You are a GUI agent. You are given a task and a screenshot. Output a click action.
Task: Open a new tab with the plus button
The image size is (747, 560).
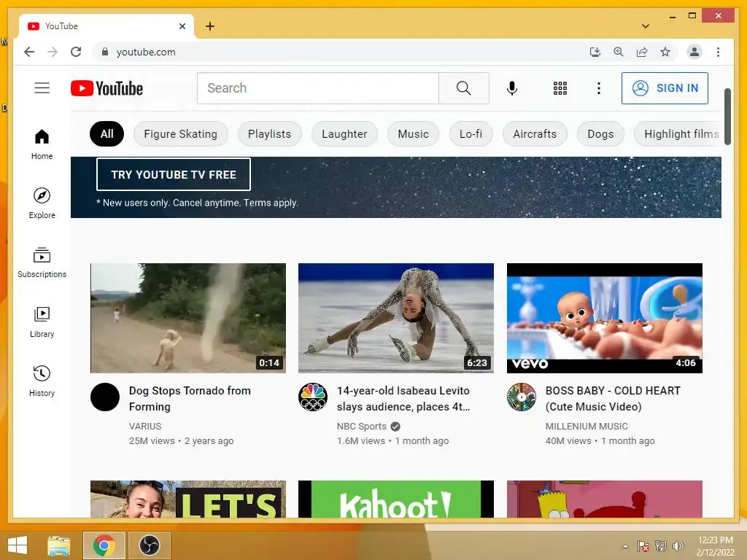210,26
